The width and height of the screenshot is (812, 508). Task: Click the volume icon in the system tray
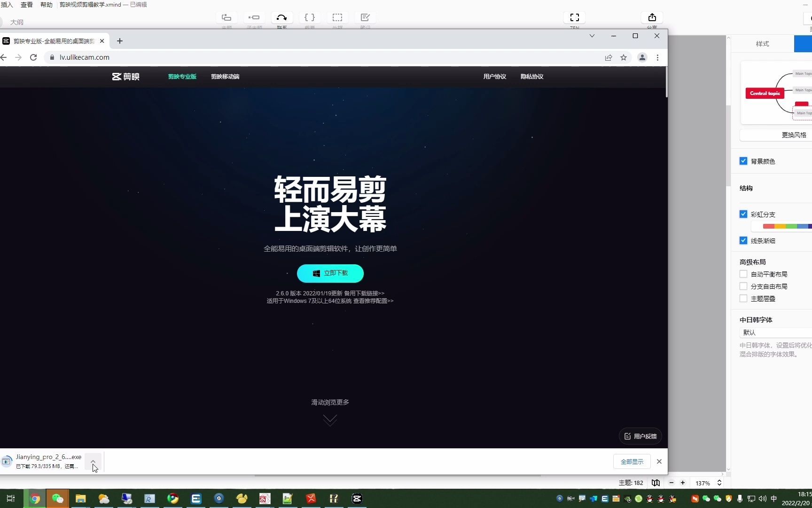click(762, 499)
